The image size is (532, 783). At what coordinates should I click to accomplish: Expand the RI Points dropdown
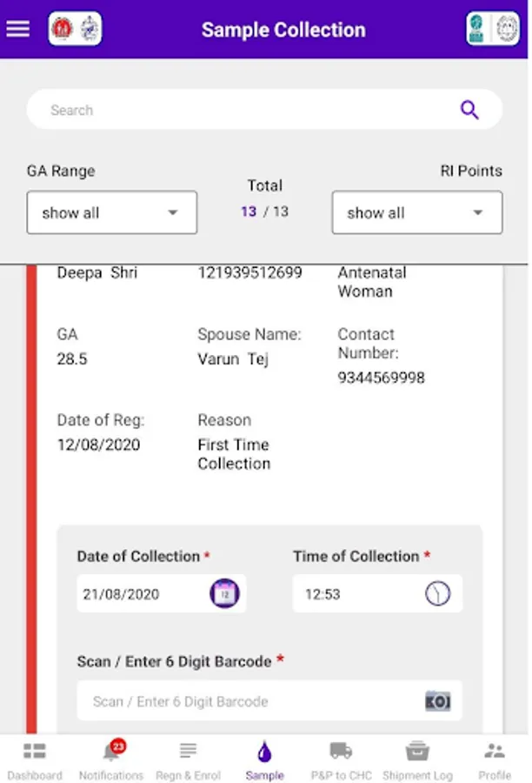click(417, 213)
